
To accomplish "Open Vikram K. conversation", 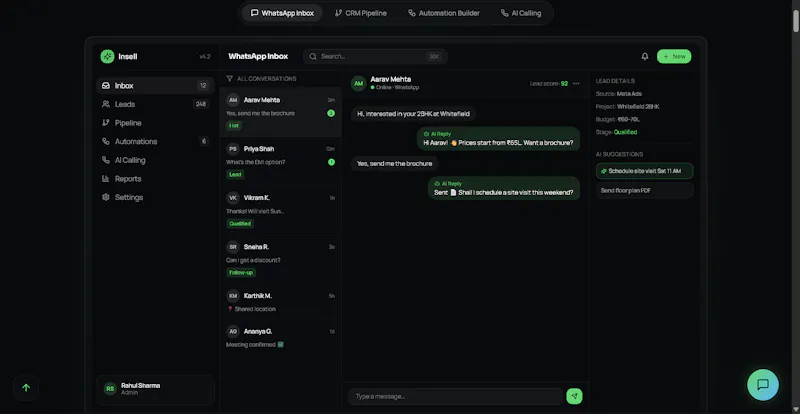I will point(281,210).
